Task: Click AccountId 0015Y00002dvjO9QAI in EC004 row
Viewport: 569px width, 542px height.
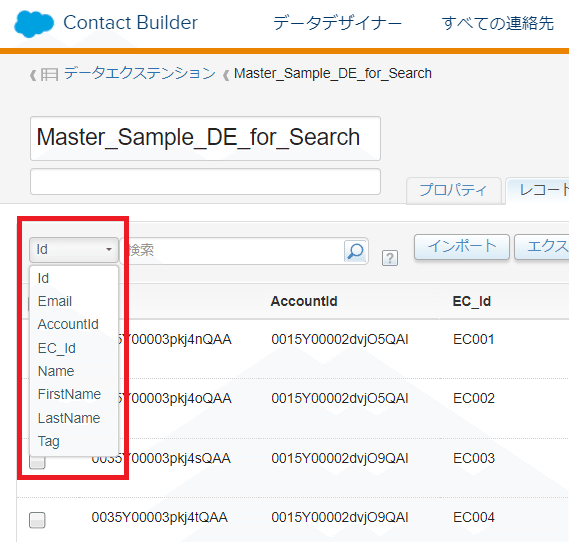Action: click(x=340, y=517)
